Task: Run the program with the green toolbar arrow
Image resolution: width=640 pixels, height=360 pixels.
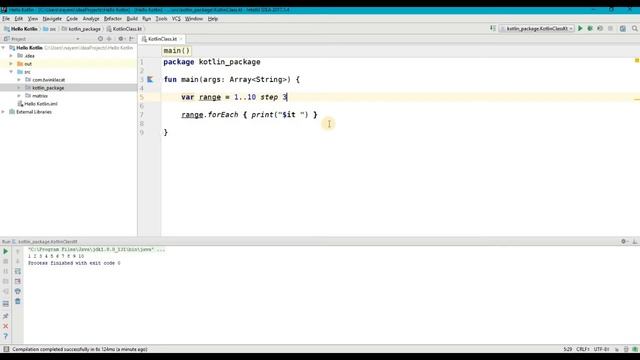Action: (x=580, y=29)
